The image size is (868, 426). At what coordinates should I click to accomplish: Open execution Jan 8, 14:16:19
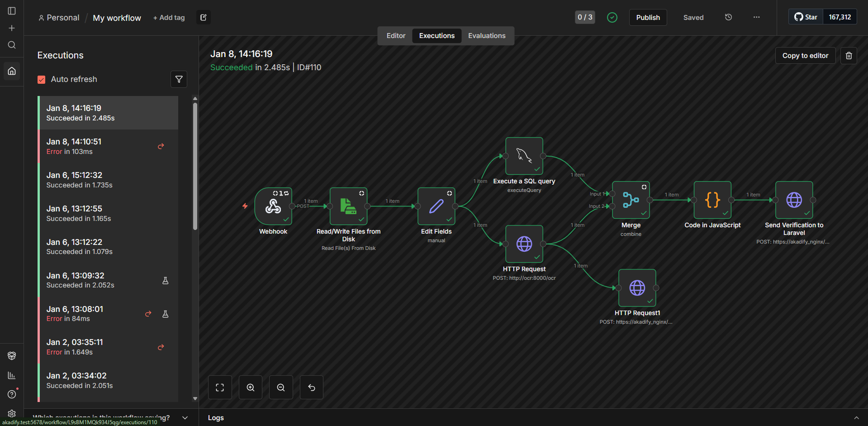109,113
